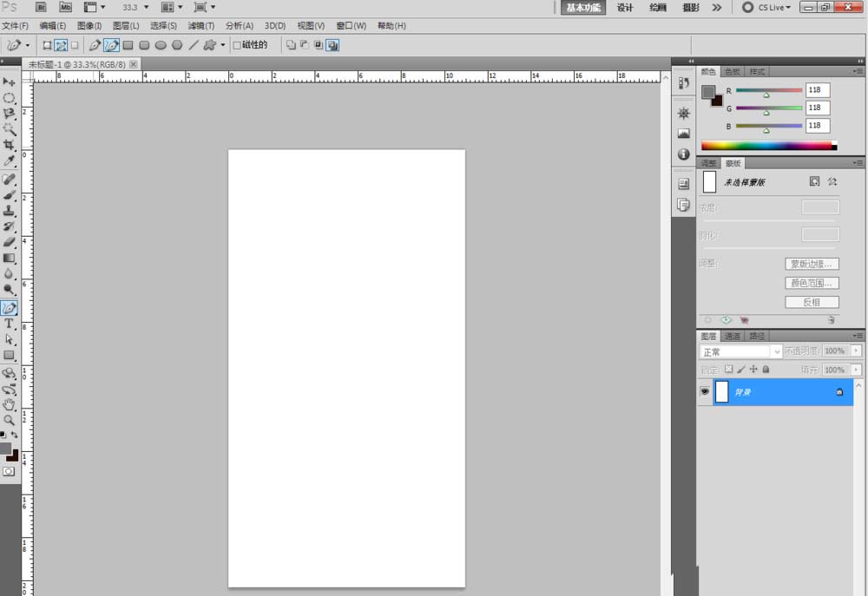Viewport: 868px width, 596px height.
Task: Open the CS Live dropdown
Action: coord(767,8)
